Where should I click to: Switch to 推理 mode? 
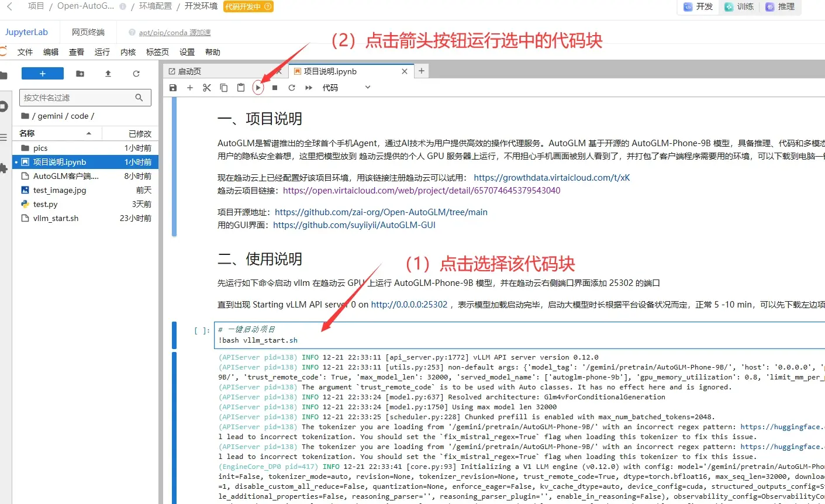coord(780,6)
